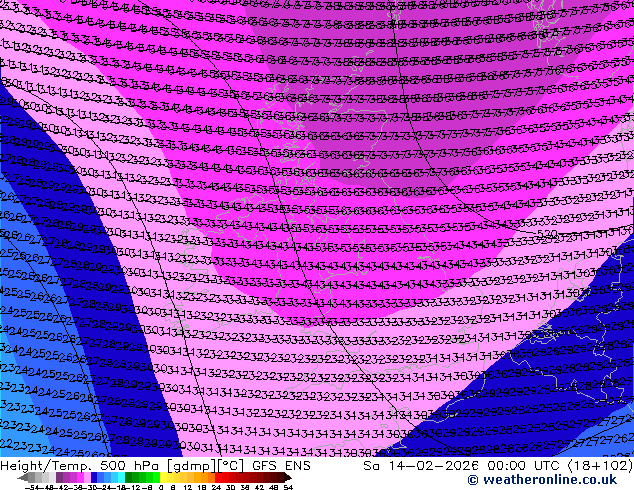
Task: Click the "Height/Temp. 500 hPa" chart title
Action: [x=81, y=466]
